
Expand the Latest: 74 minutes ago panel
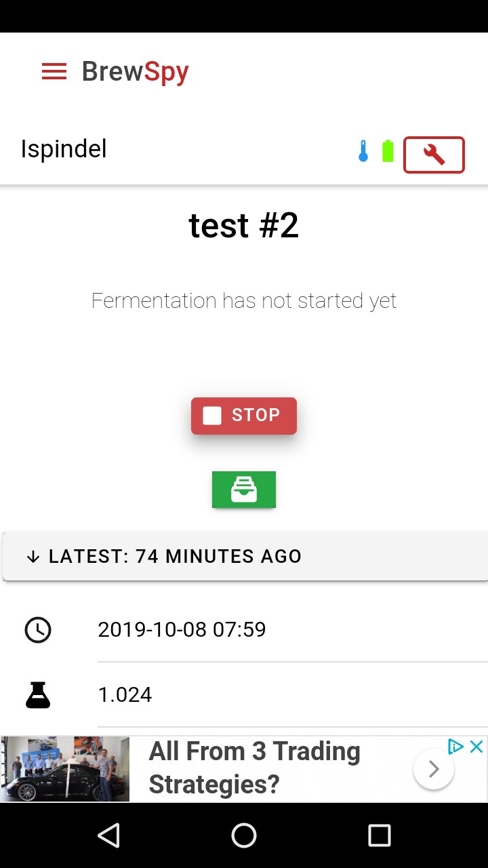coord(244,556)
